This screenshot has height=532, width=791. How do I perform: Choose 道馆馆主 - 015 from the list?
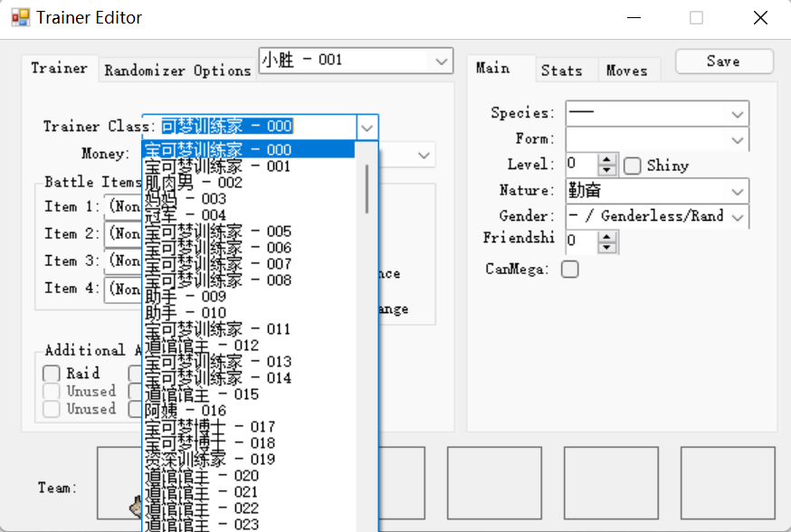249,394
